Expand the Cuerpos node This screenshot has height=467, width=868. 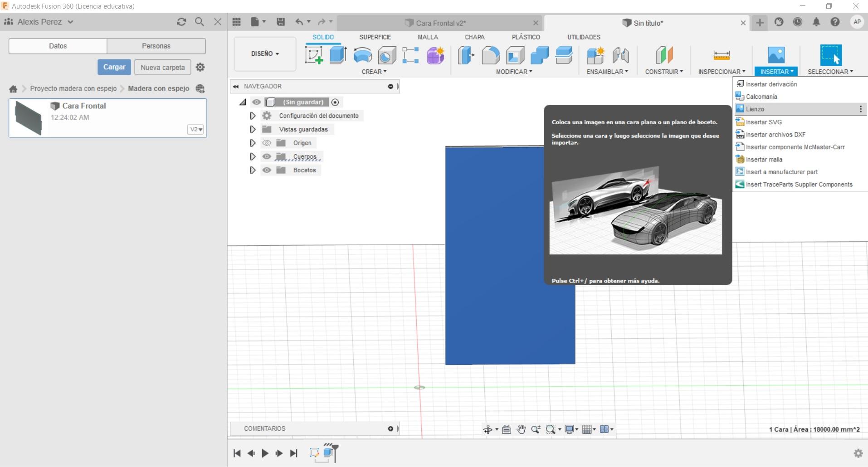coord(253,156)
